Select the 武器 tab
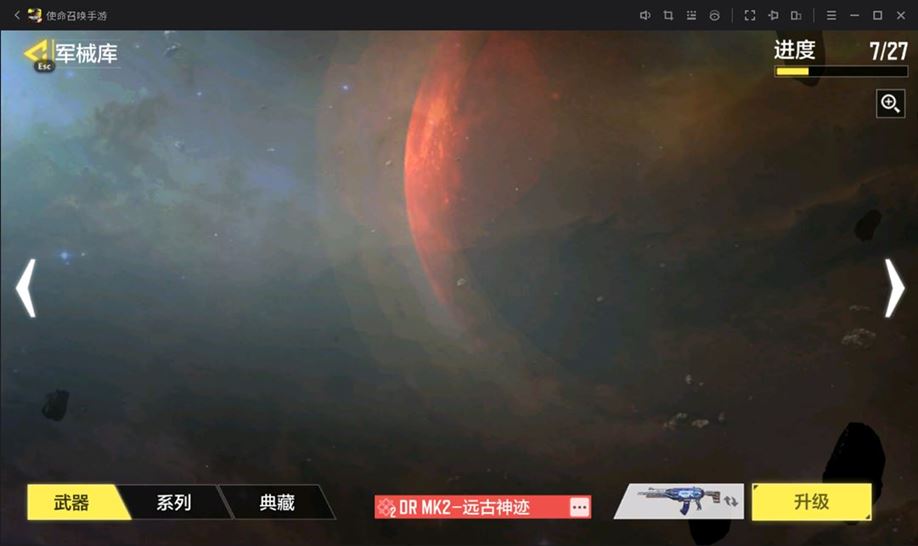The height and width of the screenshot is (546, 918). coord(71,502)
